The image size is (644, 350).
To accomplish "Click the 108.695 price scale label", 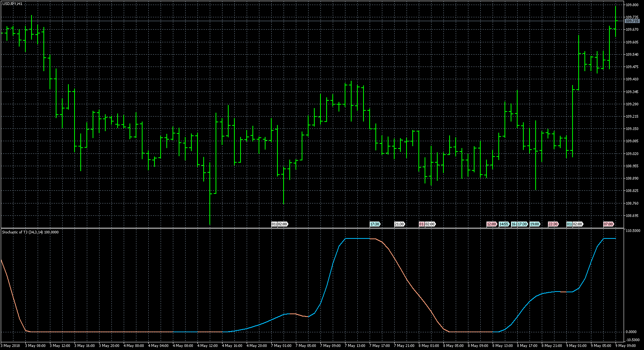I will click(632, 216).
